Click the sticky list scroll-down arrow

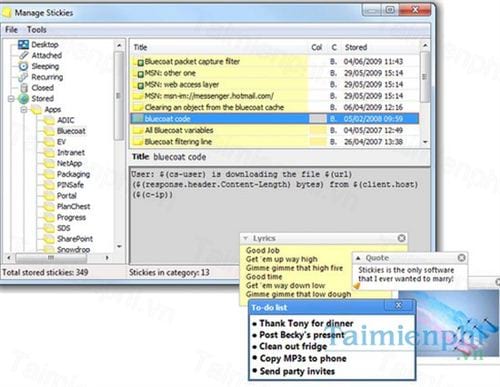(425, 142)
